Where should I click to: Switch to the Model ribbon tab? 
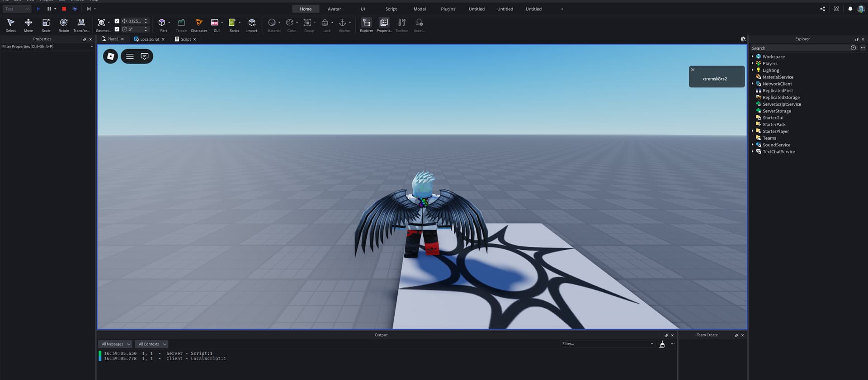tap(420, 9)
